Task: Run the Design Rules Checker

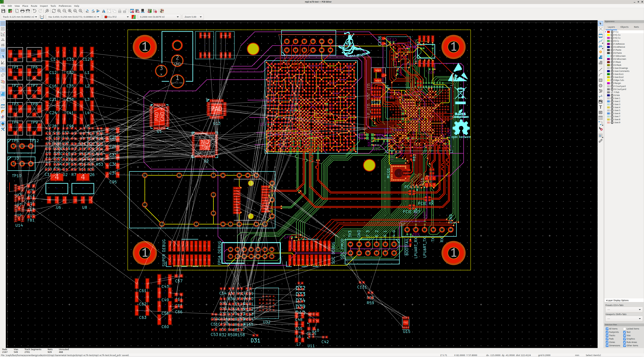Action: [155, 11]
